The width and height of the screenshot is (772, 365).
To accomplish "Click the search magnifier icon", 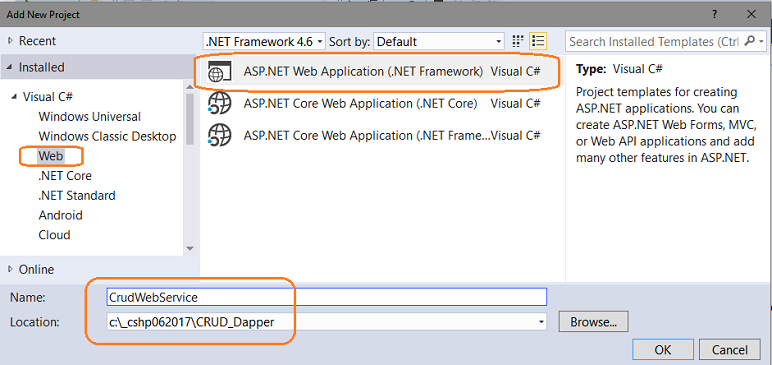I will (x=749, y=41).
